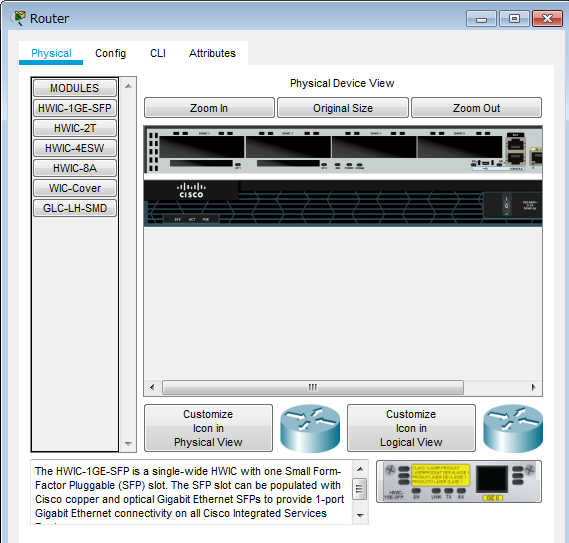This screenshot has height=543, width=569.
Task: Click device view left scroll arrow
Action: 152,387
